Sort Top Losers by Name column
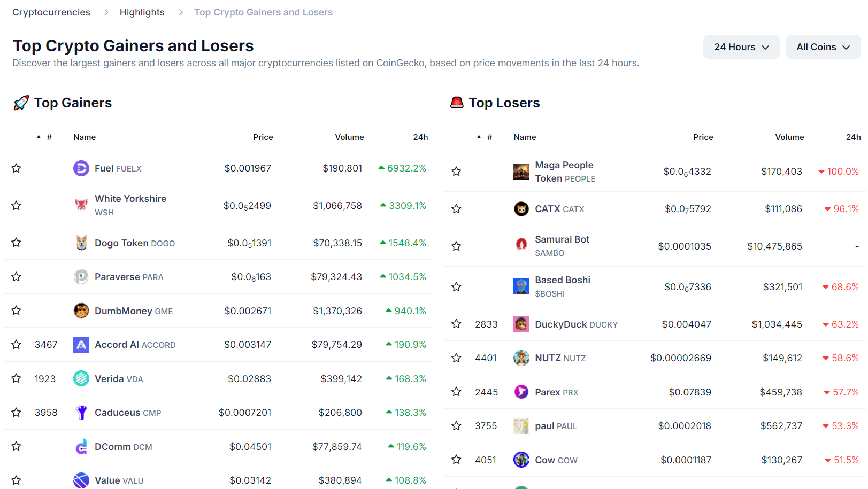The width and height of the screenshot is (868, 489). (x=525, y=137)
